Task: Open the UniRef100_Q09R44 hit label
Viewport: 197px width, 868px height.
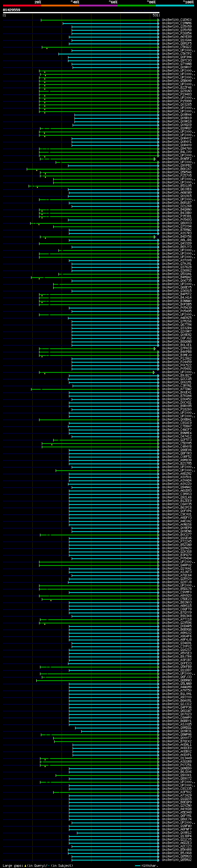Action: point(176,115)
